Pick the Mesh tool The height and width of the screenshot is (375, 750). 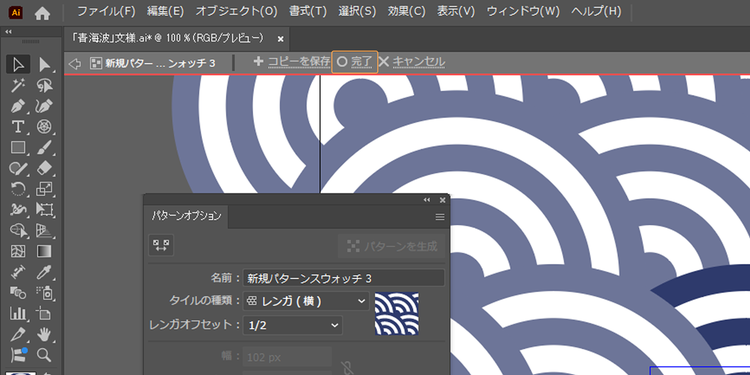tap(18, 251)
